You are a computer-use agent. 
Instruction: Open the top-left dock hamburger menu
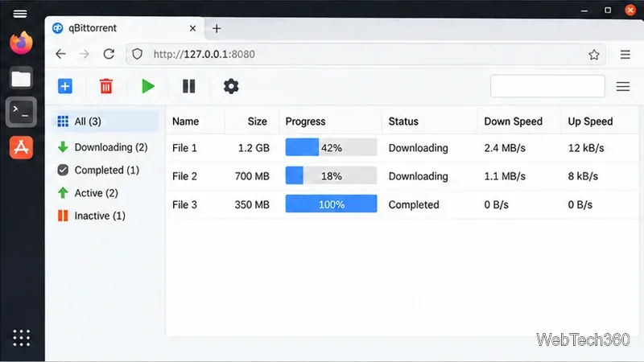click(x=19, y=14)
